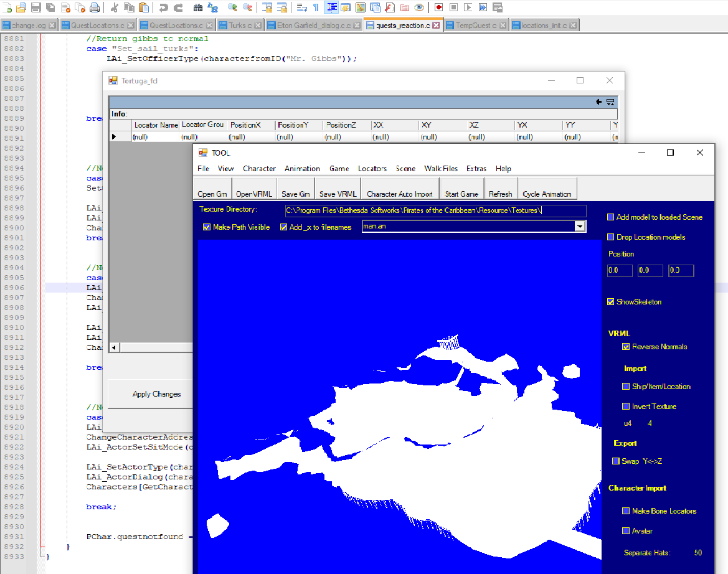The height and width of the screenshot is (574, 728).
Task: Click the Cut scissors icon
Action: pyautogui.click(x=115, y=7)
